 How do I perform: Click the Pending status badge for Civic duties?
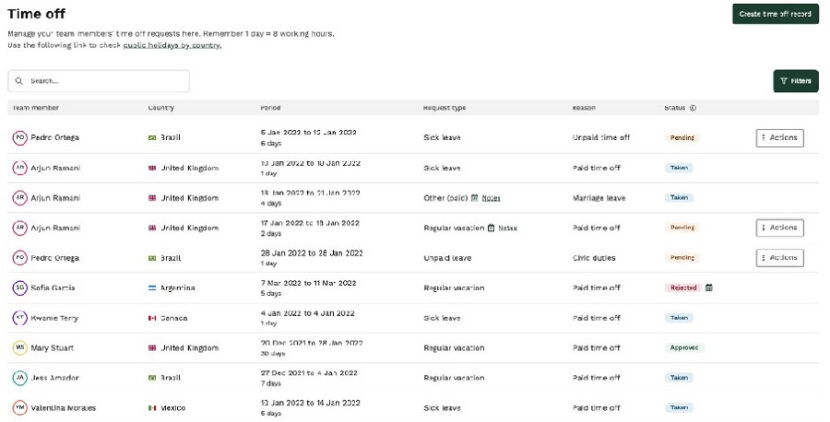point(683,258)
